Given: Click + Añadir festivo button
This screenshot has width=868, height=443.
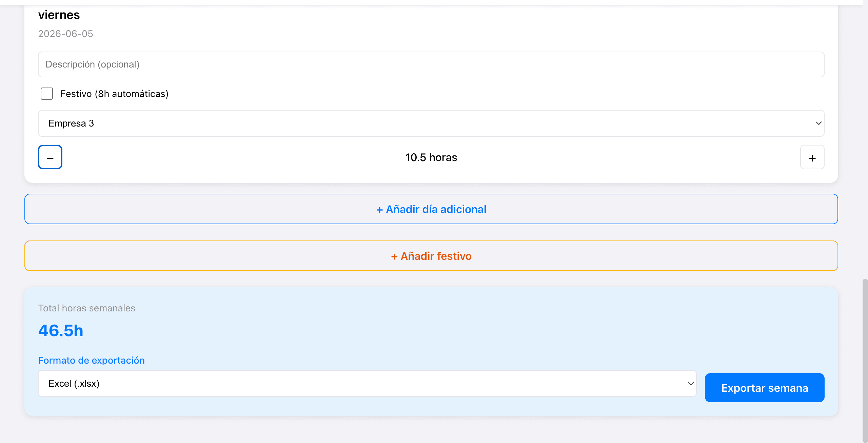Looking at the screenshot, I should tap(431, 256).
